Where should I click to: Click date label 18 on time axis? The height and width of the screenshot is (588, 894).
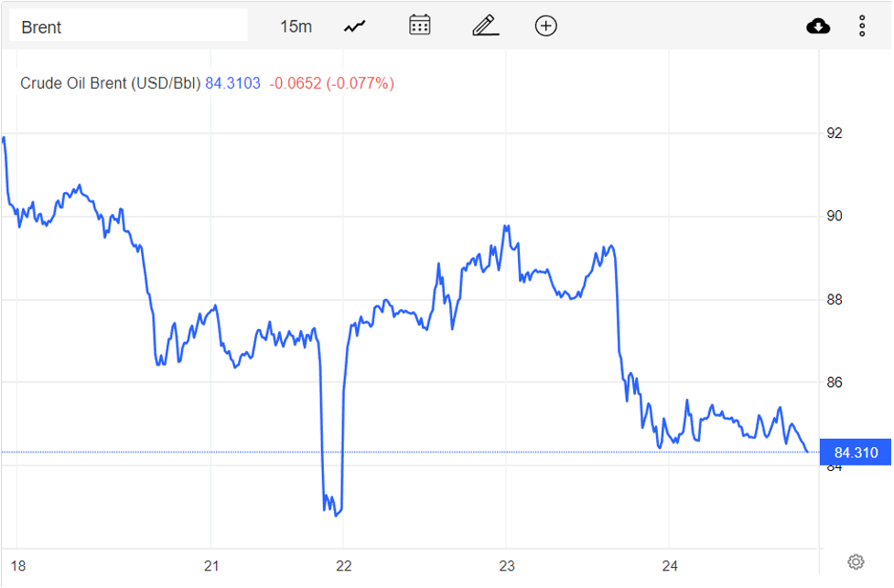(17, 566)
